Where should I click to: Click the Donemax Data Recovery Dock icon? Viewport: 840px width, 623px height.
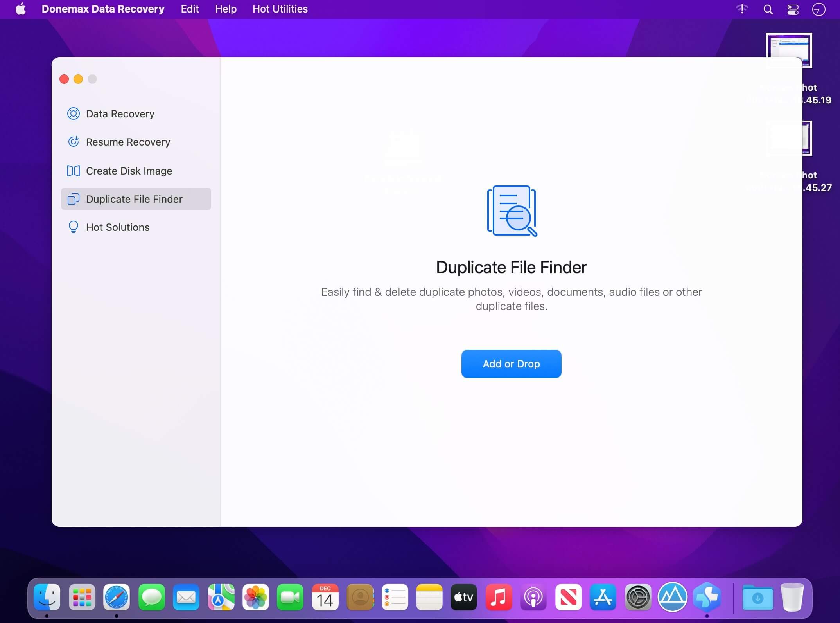pos(707,597)
